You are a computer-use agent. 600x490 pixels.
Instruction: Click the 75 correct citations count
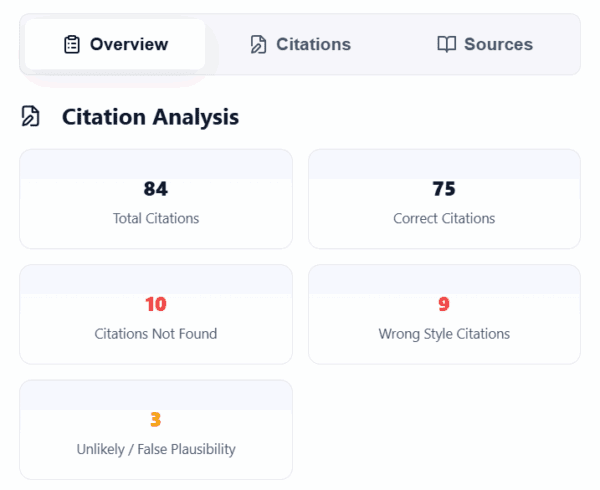pyautogui.click(x=444, y=189)
